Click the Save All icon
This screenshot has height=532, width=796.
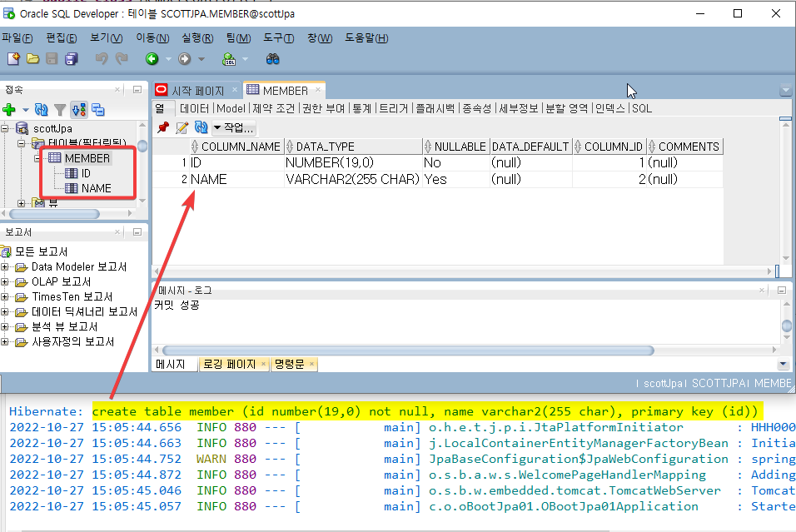pyautogui.click(x=72, y=59)
